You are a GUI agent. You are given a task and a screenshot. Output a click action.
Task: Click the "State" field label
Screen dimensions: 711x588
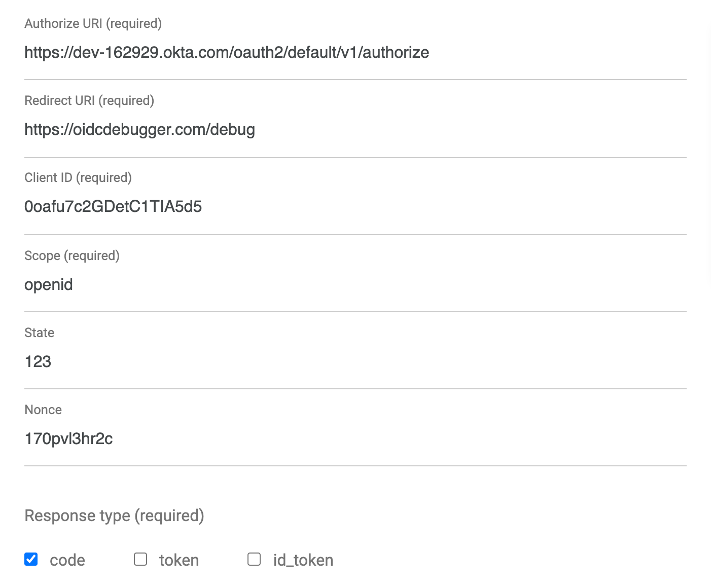[40, 333]
